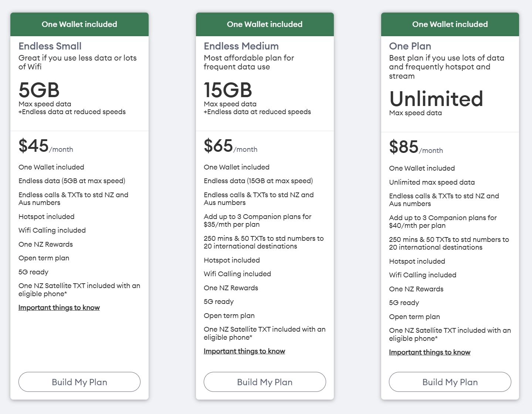This screenshot has height=414, width=532.
Task: Click the Unlimited data heading
Action: [436, 99]
